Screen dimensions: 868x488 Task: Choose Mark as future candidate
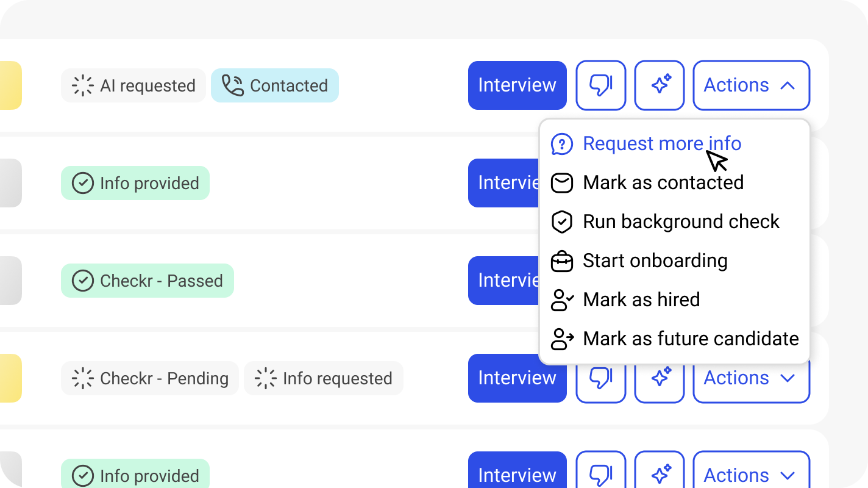690,339
